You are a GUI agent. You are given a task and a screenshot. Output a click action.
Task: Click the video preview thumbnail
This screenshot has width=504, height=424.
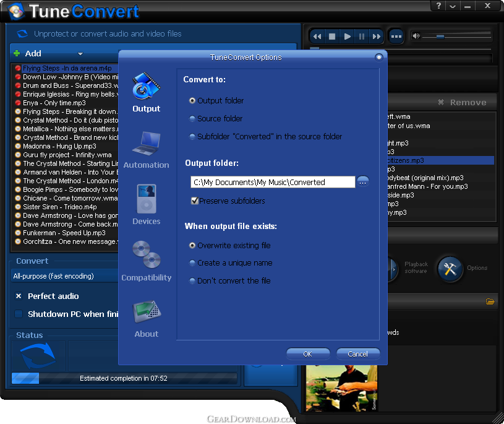342,388
